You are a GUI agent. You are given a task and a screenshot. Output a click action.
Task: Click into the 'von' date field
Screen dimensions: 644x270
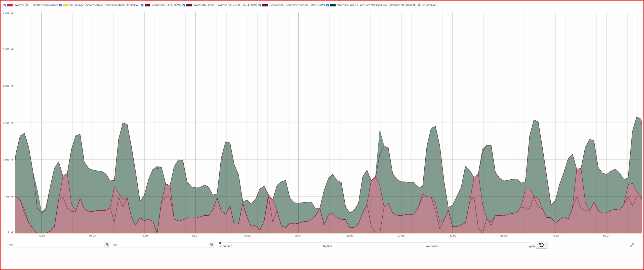click(55, 245)
